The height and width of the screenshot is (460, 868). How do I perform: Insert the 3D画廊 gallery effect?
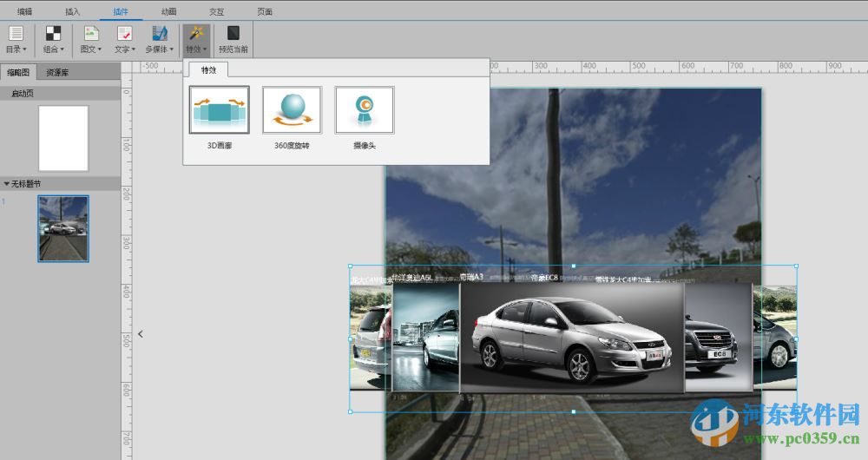point(220,109)
